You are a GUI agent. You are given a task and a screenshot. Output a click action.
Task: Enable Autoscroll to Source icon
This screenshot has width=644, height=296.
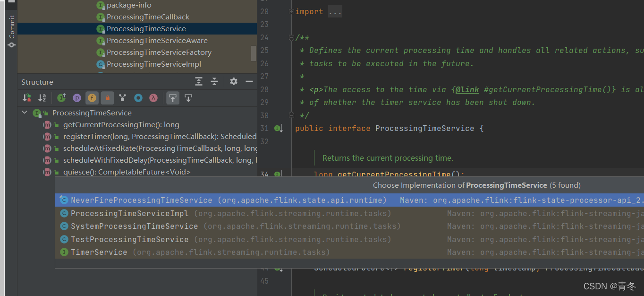point(173,98)
